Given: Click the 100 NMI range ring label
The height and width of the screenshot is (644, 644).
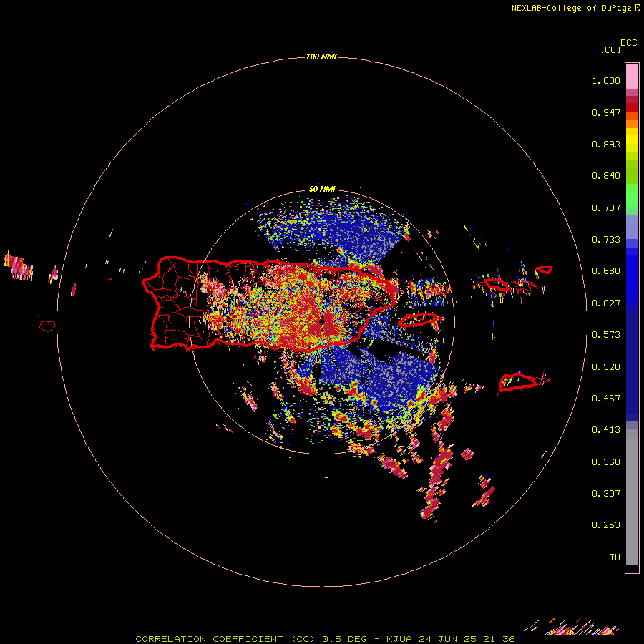Looking at the screenshot, I should [x=321, y=57].
